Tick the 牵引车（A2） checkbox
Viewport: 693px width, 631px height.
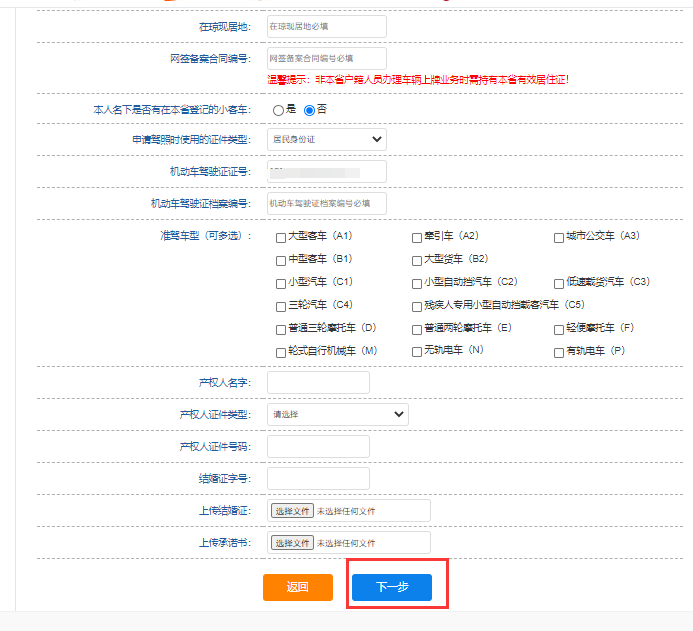point(417,237)
